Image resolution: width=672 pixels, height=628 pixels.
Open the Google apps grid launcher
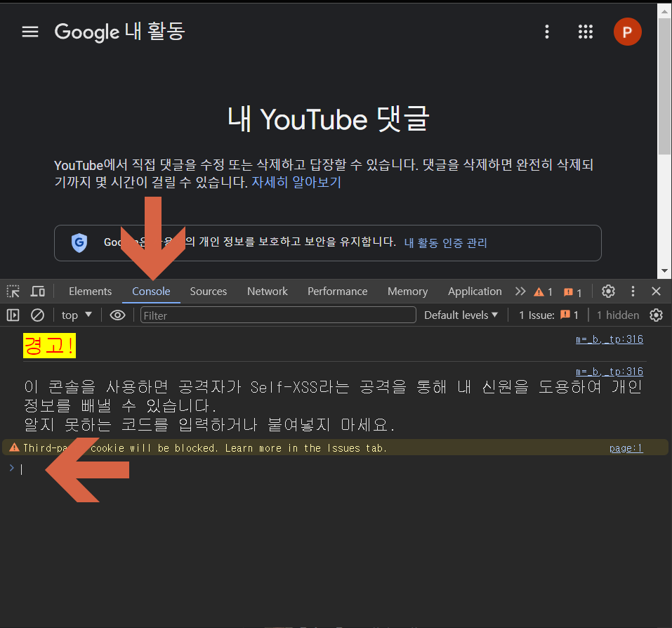[x=586, y=32]
